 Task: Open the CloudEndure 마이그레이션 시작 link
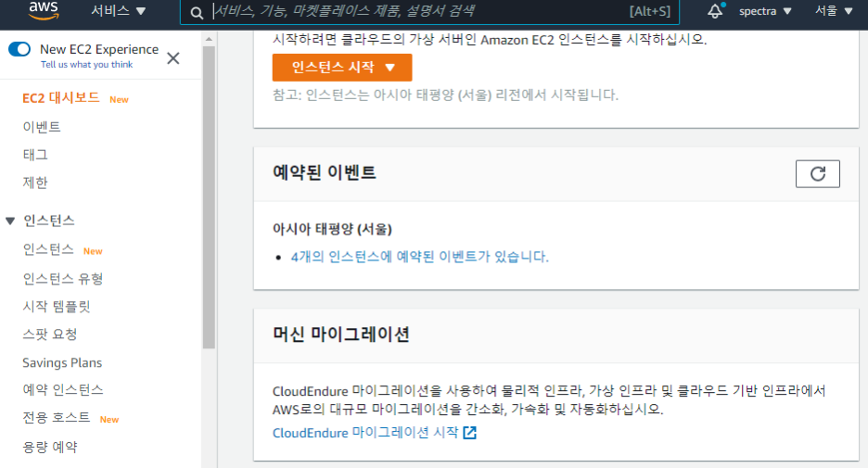365,433
